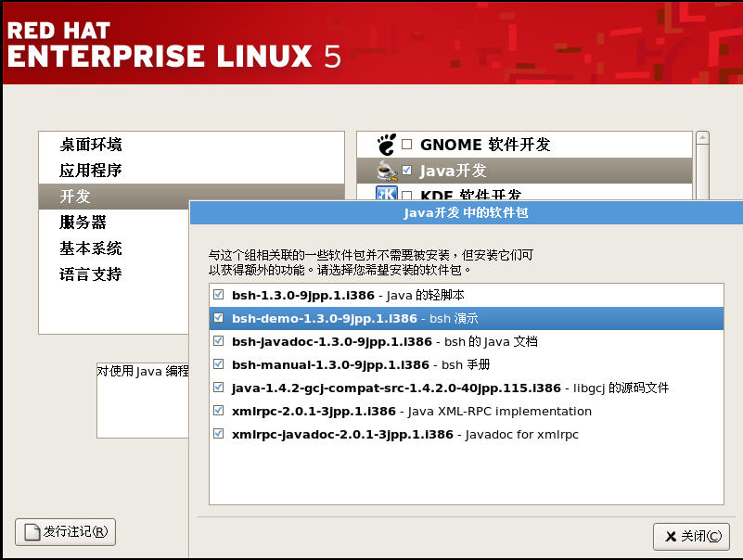Select the GNOME 软件开发 group row
Image resolution: width=743 pixels, height=560 pixels.
tap(525, 145)
